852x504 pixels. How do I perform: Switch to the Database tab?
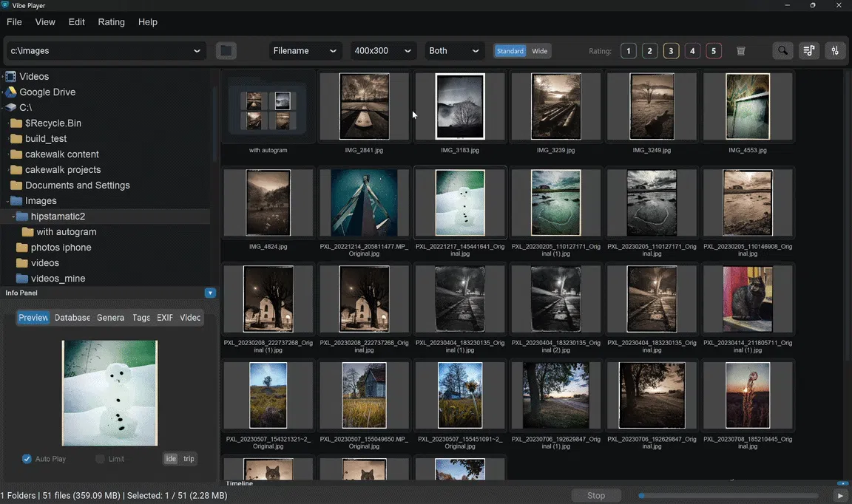pos(72,318)
